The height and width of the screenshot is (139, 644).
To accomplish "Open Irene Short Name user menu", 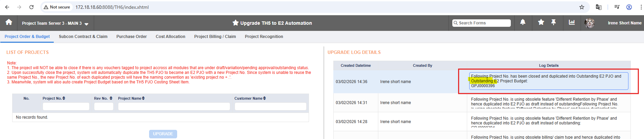I will [x=624, y=23].
